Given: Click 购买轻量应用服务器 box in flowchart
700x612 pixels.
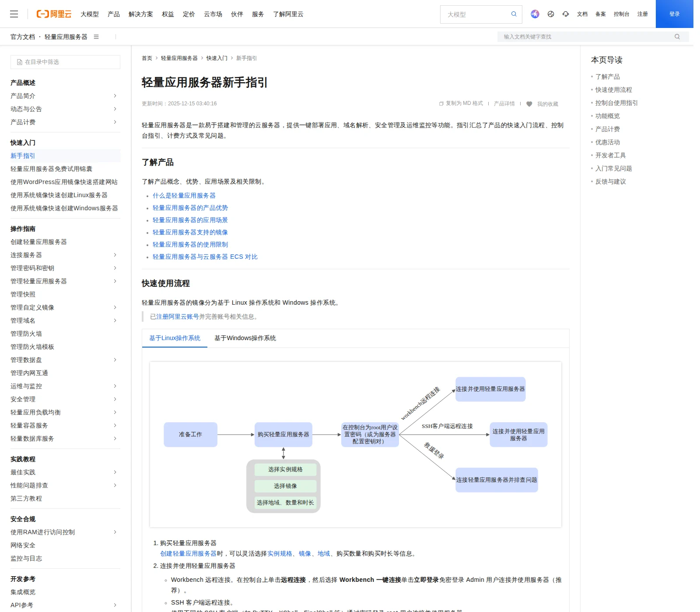Looking at the screenshot, I should click(283, 435).
